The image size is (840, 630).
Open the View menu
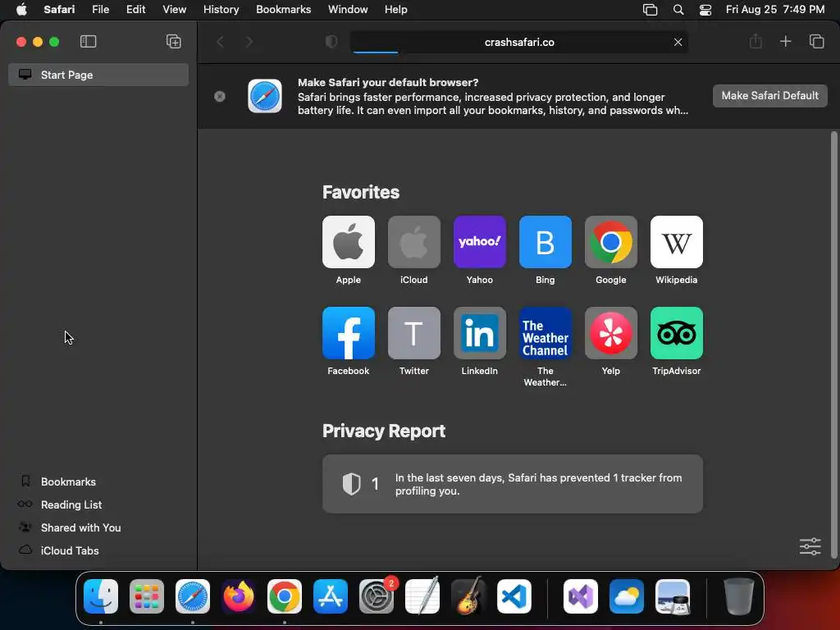tap(174, 10)
